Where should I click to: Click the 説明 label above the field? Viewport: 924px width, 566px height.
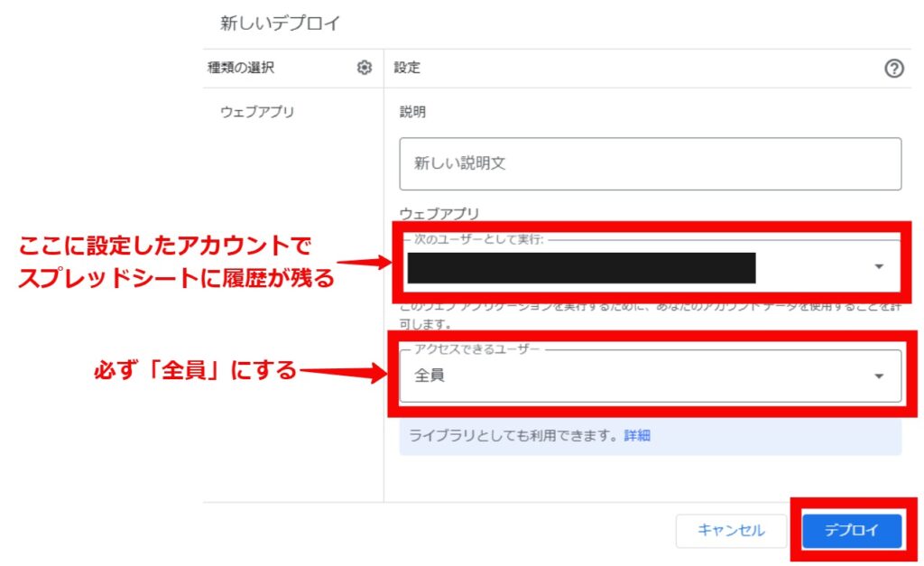tap(412, 111)
